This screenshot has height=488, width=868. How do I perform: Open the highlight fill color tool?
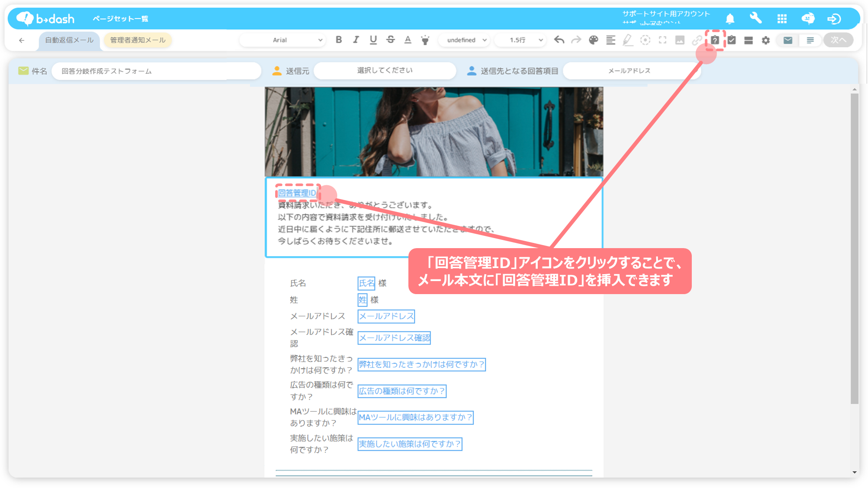click(425, 40)
